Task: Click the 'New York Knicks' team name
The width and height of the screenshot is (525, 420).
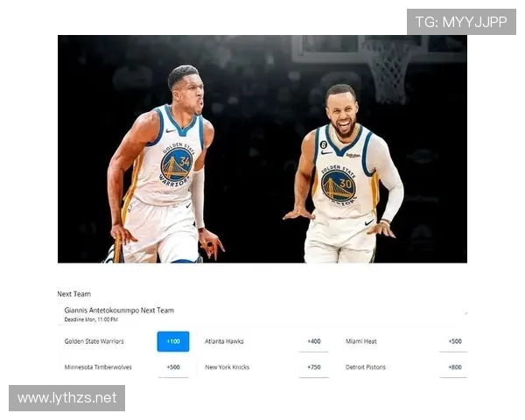Action: pos(227,367)
